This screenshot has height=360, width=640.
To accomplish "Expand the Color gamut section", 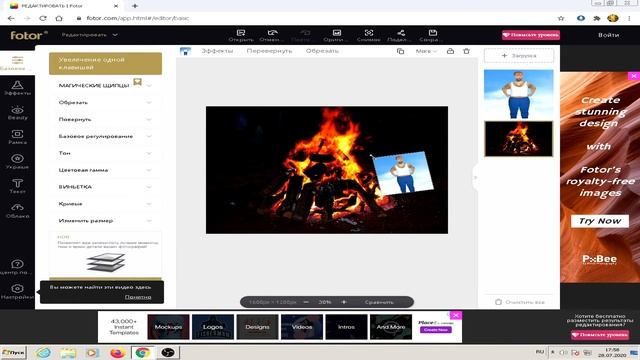I will (105, 170).
